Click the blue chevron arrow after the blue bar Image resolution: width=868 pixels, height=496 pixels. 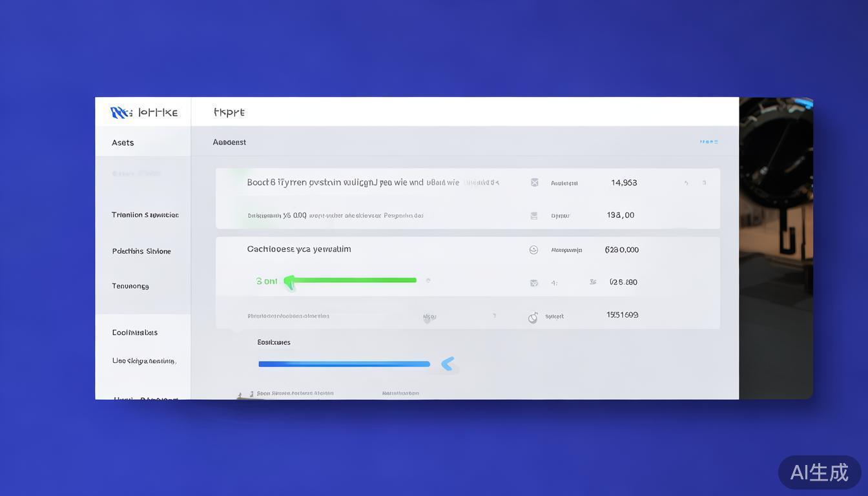coord(448,364)
